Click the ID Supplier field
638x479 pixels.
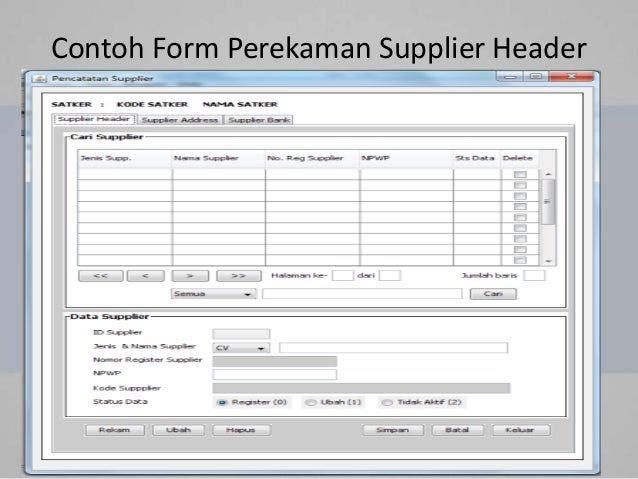241,334
